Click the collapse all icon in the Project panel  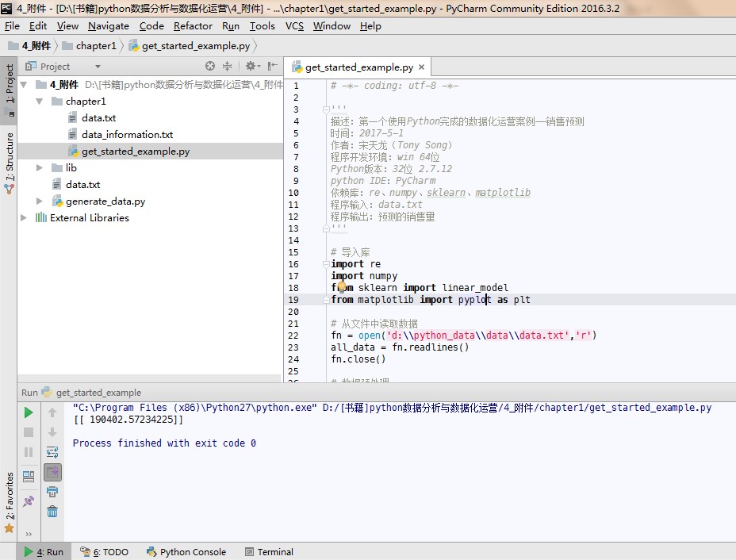227,66
